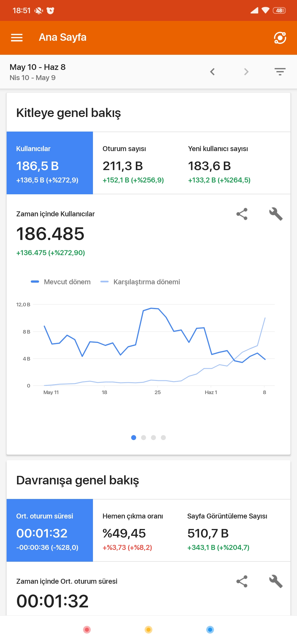This screenshot has width=297, height=644.
Task: Switch to Yeni kullanıcı sayısı metric
Action: [234, 163]
